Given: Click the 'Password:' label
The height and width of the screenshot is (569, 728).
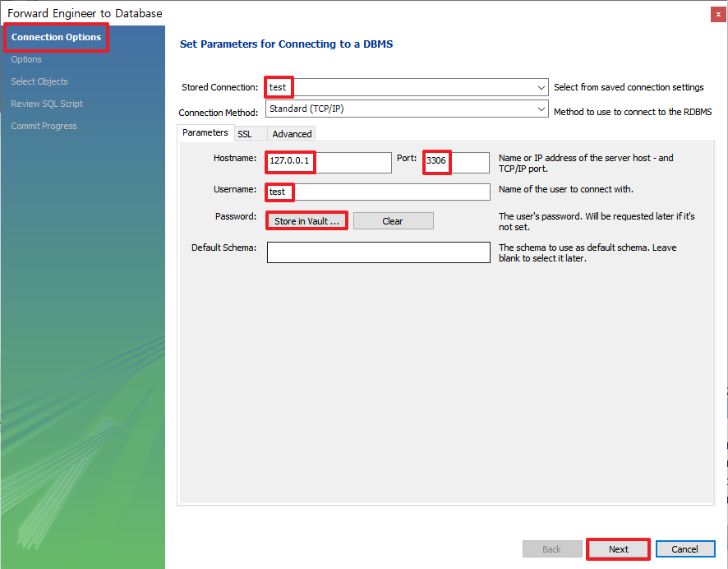Looking at the screenshot, I should click(x=236, y=216).
